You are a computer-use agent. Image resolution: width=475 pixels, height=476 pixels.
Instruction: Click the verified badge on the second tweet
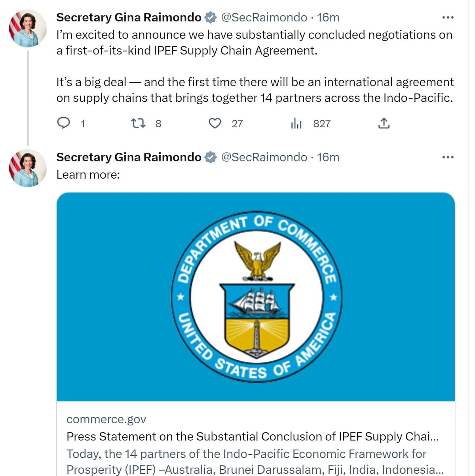point(211,157)
